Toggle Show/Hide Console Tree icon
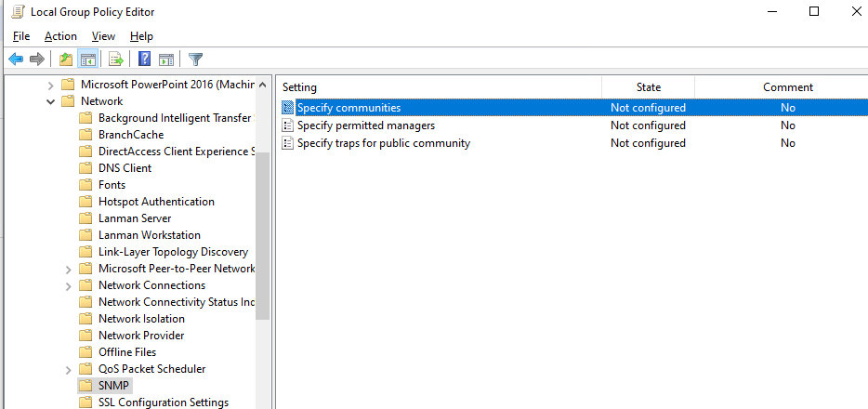This screenshot has height=409, width=868. pyautogui.click(x=87, y=59)
